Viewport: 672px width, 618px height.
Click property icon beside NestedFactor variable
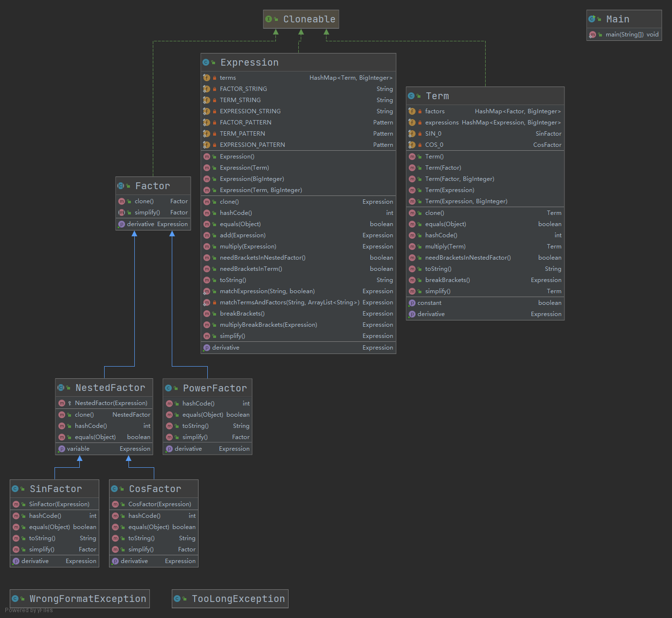coord(61,449)
